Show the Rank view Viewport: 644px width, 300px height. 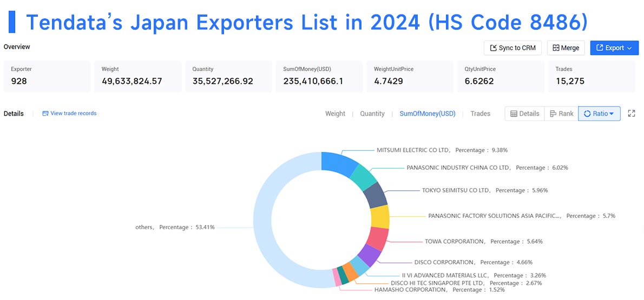(x=561, y=114)
